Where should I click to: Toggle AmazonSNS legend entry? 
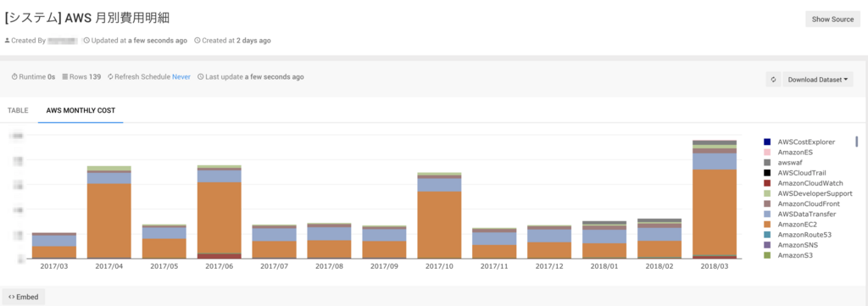pos(791,245)
